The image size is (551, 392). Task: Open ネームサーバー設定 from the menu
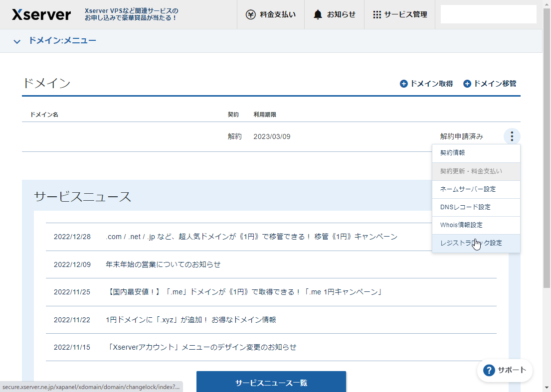pos(476,189)
